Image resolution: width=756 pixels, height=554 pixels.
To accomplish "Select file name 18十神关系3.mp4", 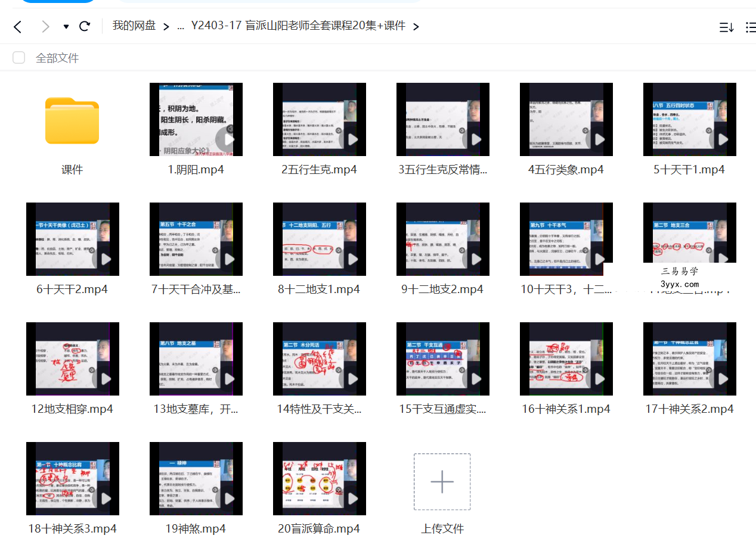I will (72, 529).
